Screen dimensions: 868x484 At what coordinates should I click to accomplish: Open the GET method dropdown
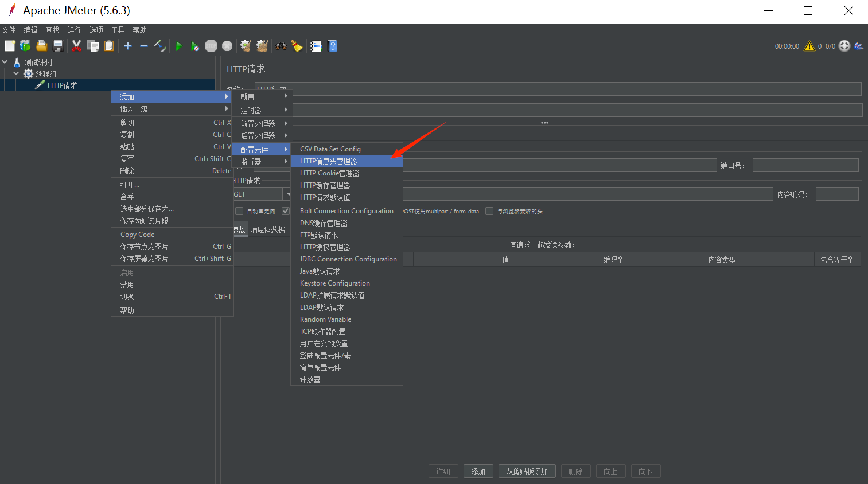coord(288,194)
